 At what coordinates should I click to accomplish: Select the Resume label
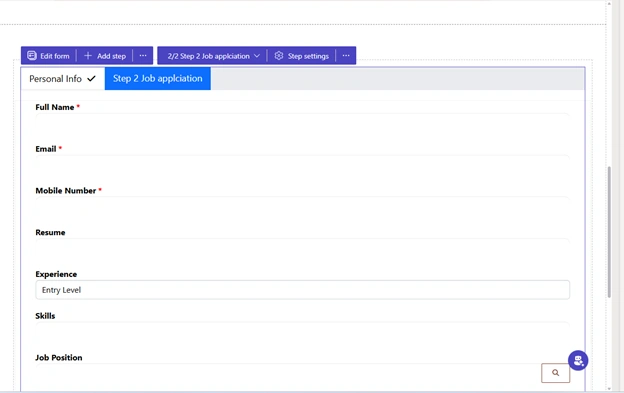point(50,233)
